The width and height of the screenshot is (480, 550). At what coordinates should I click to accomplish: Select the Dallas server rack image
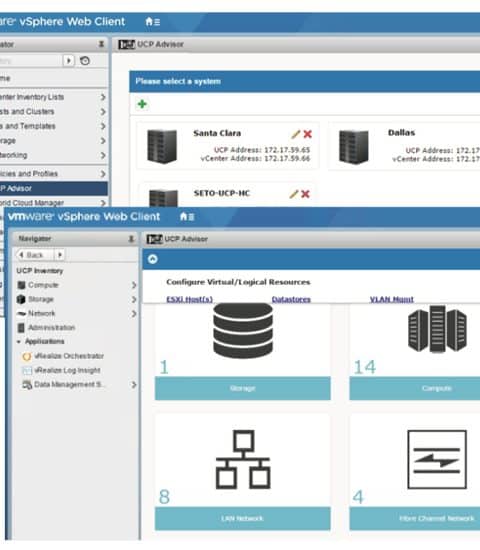pyautogui.click(x=354, y=146)
